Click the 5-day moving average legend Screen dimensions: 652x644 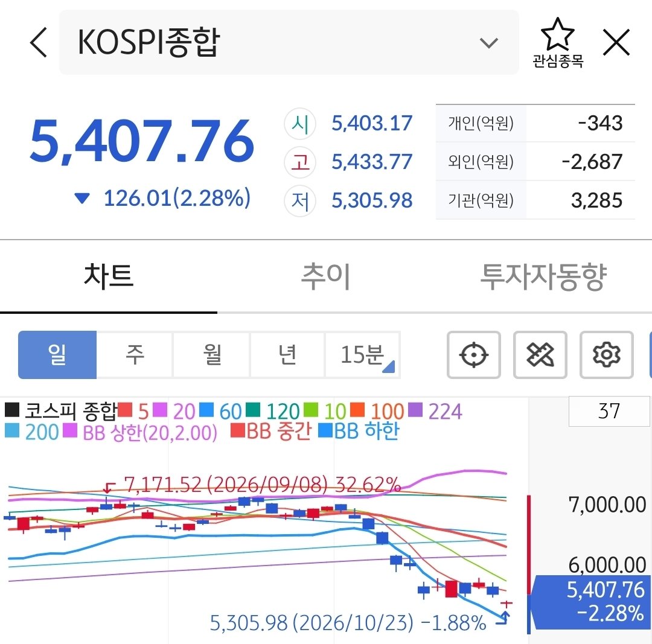133,411
